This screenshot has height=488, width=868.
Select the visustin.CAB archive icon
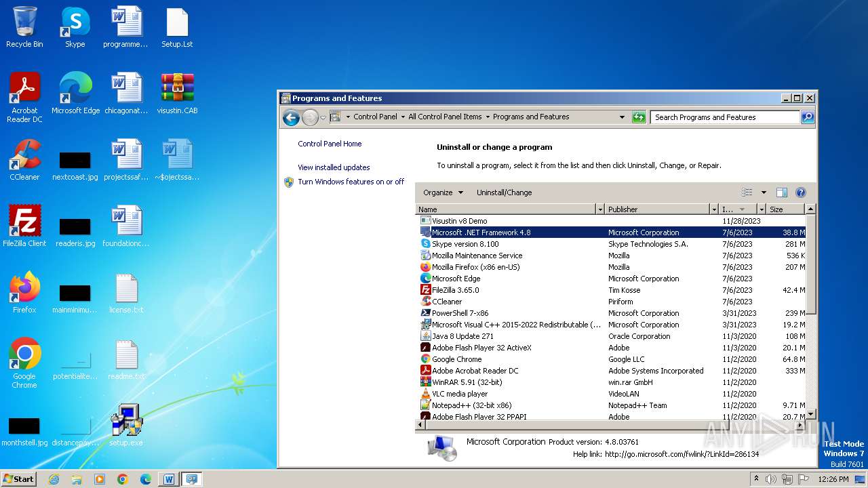tap(177, 94)
